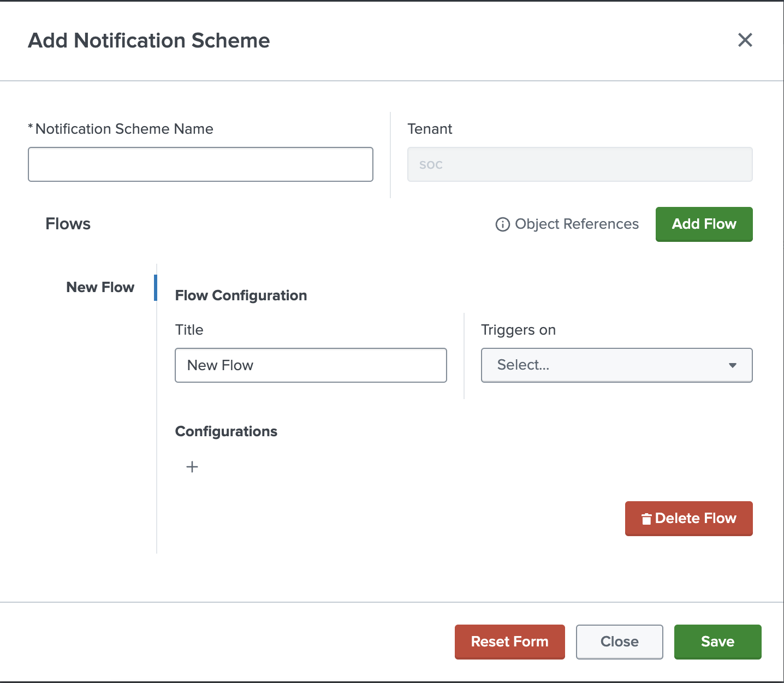Screen dimensions: 784x683
Task: Click the info icon beside Object References
Action: click(502, 224)
